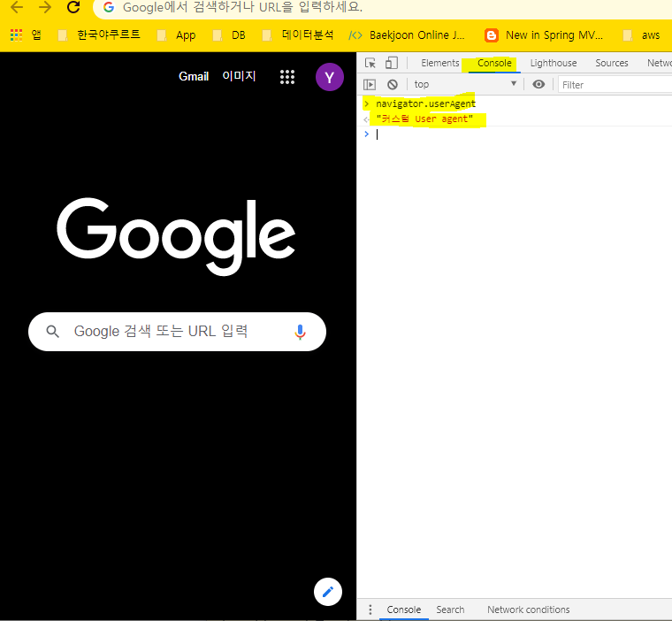The height and width of the screenshot is (621, 672).
Task: Click the console Filter field
Action: point(615,85)
